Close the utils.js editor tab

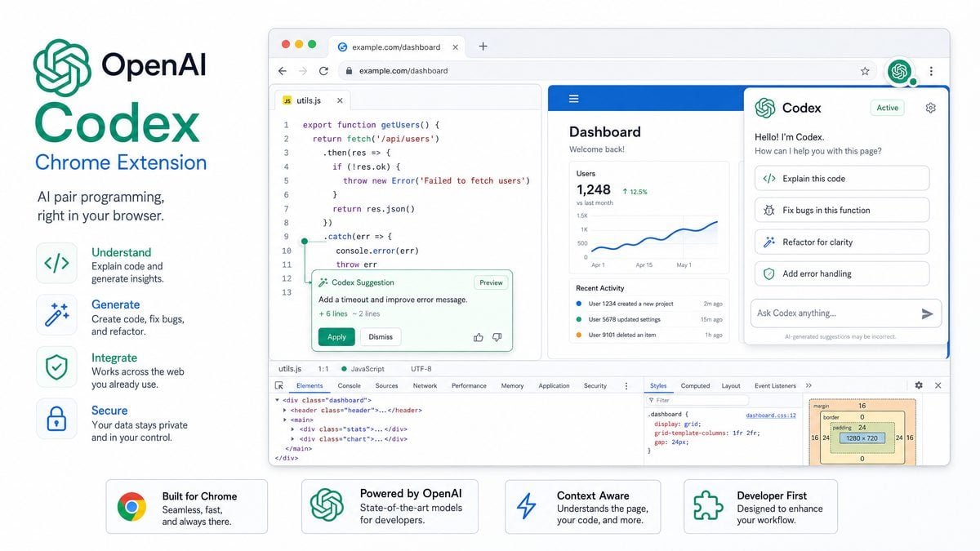coord(340,100)
